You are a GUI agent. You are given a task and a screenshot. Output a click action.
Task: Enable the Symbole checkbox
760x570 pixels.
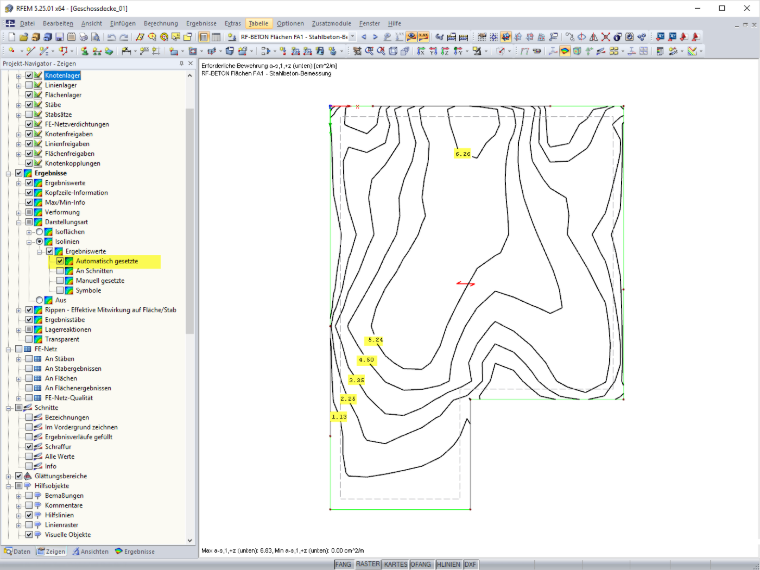pos(60,290)
